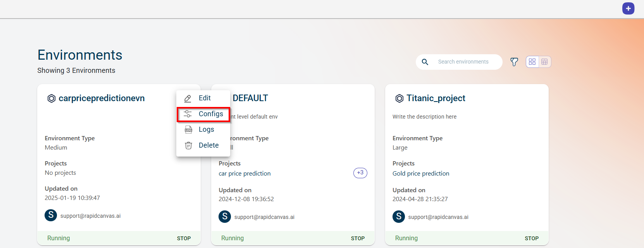Stop the DEFAULT environment
The height and width of the screenshot is (248, 644).
pos(358,238)
